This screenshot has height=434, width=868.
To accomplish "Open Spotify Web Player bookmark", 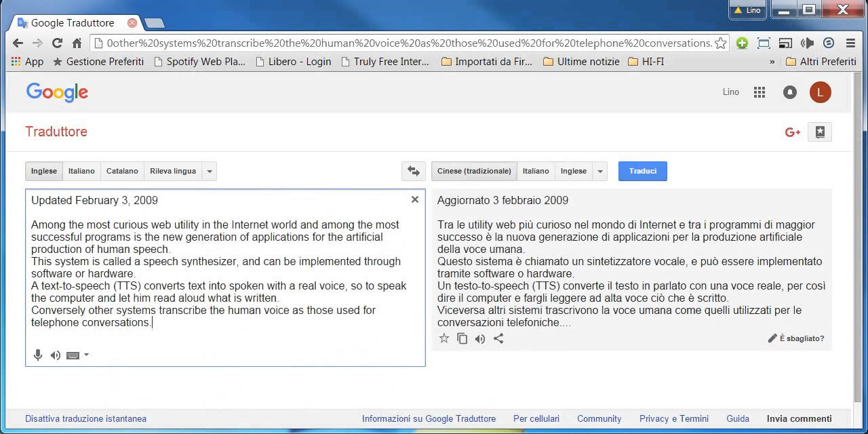I will (199, 61).
